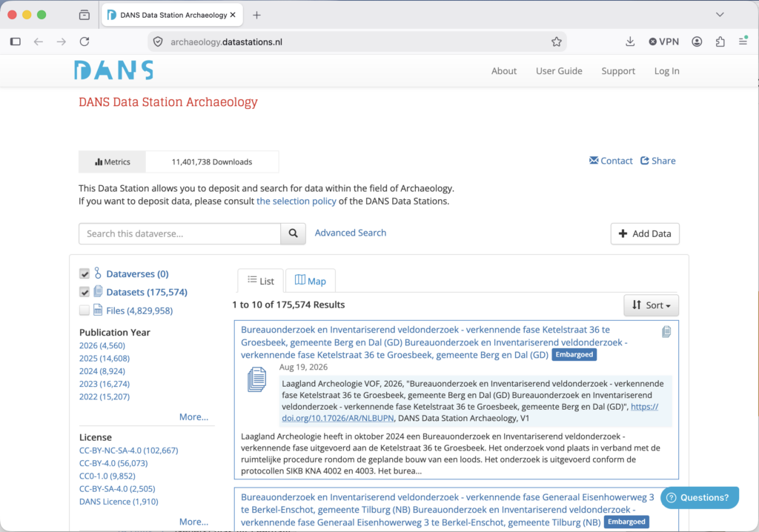Filter by DANS Licence
Viewport: 759px width, 532px height.
click(x=119, y=502)
